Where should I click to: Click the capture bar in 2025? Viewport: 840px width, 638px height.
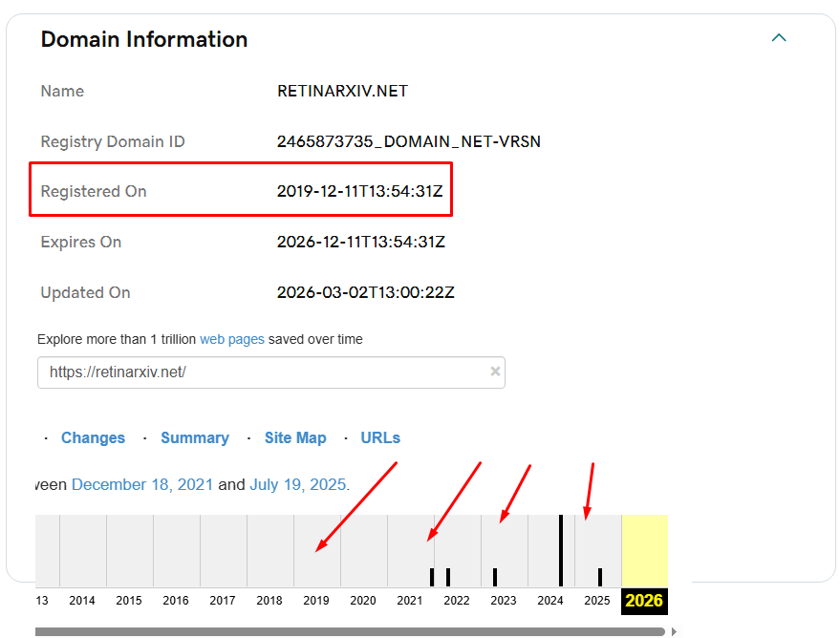(x=600, y=577)
